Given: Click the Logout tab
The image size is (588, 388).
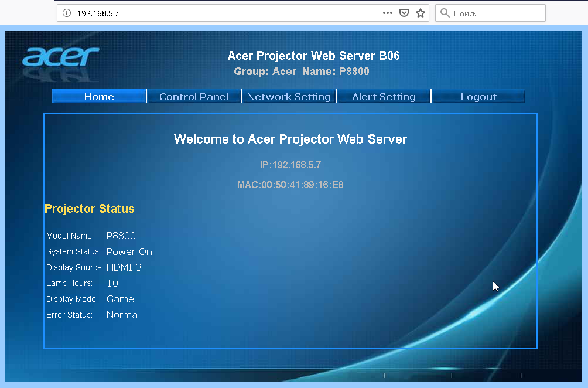Looking at the screenshot, I should point(478,97).
